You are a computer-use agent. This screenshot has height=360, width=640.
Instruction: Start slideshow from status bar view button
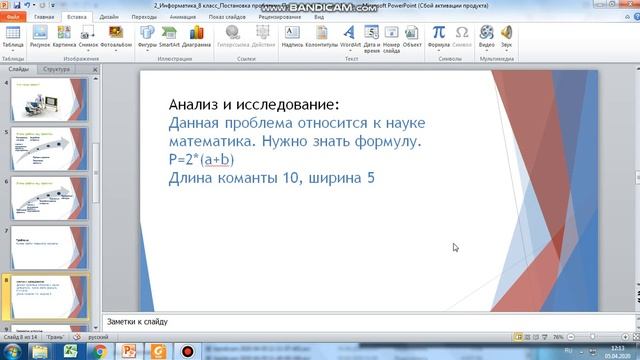click(x=544, y=337)
